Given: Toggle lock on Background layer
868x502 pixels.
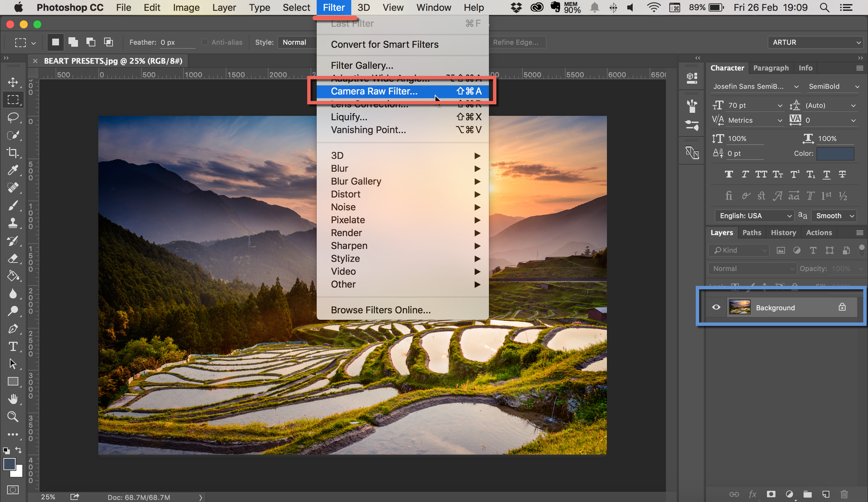Looking at the screenshot, I should (x=842, y=307).
